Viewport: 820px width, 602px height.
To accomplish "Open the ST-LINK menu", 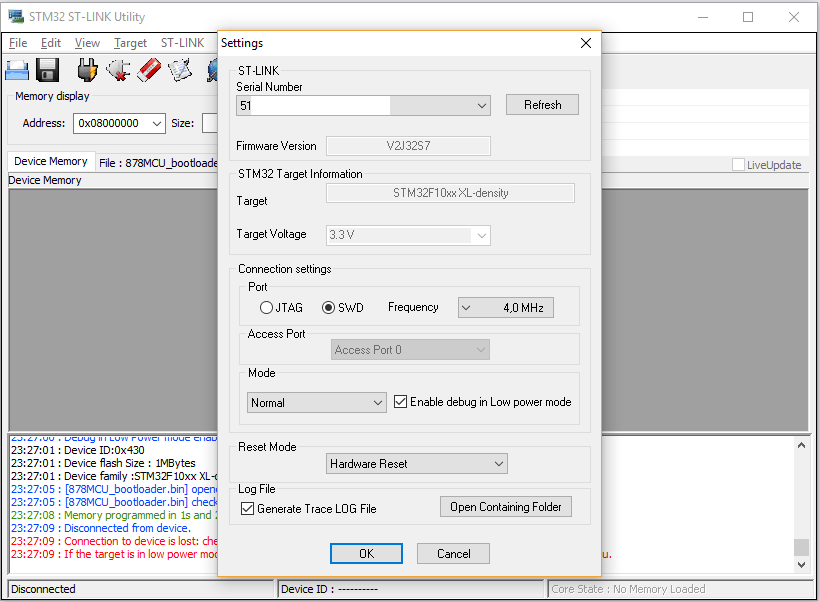I will pyautogui.click(x=183, y=43).
